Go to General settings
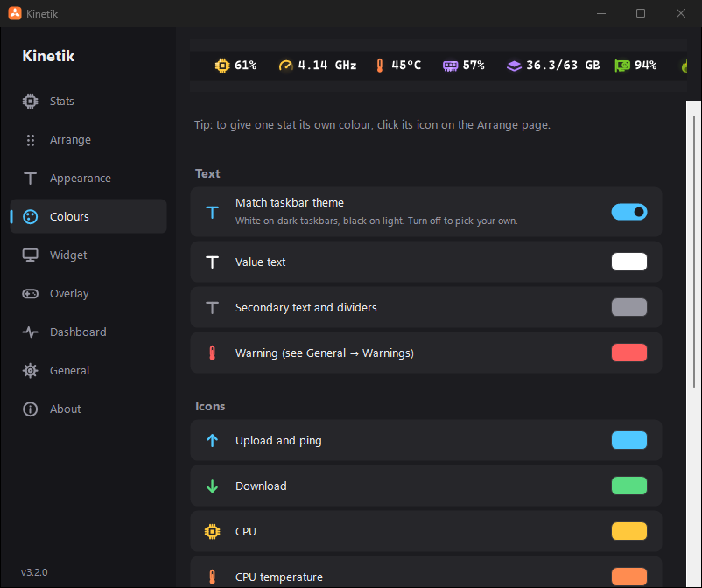 [88, 370]
